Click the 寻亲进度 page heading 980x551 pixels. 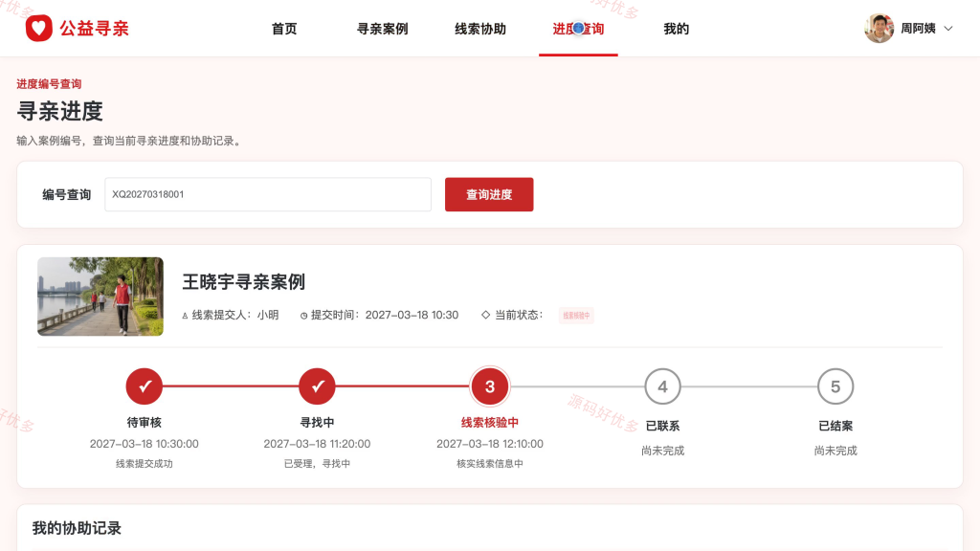(60, 111)
